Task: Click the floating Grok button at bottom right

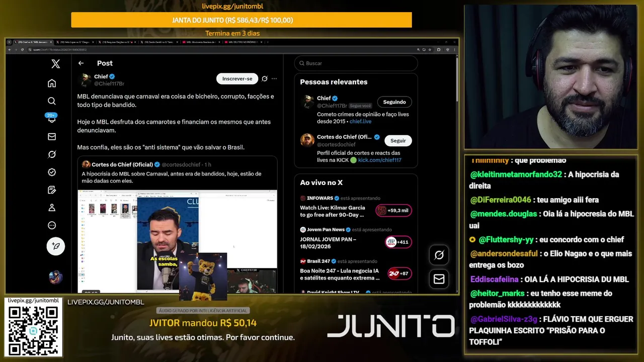Action: (x=439, y=255)
